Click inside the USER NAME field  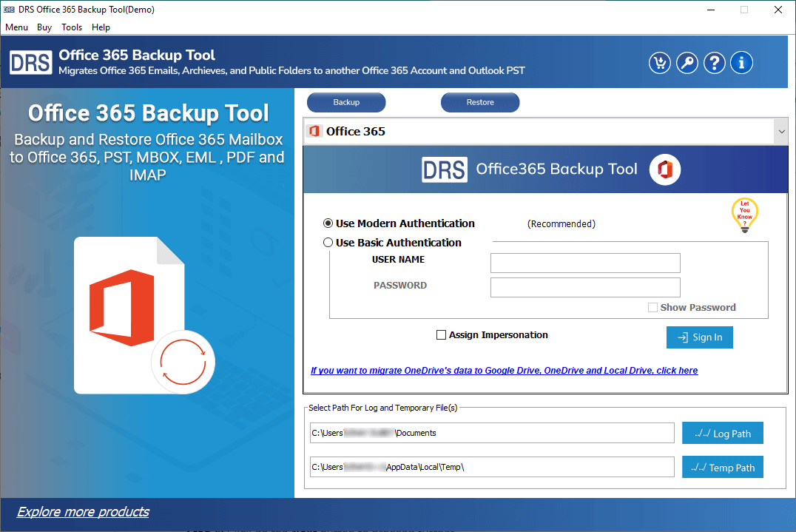(584, 263)
